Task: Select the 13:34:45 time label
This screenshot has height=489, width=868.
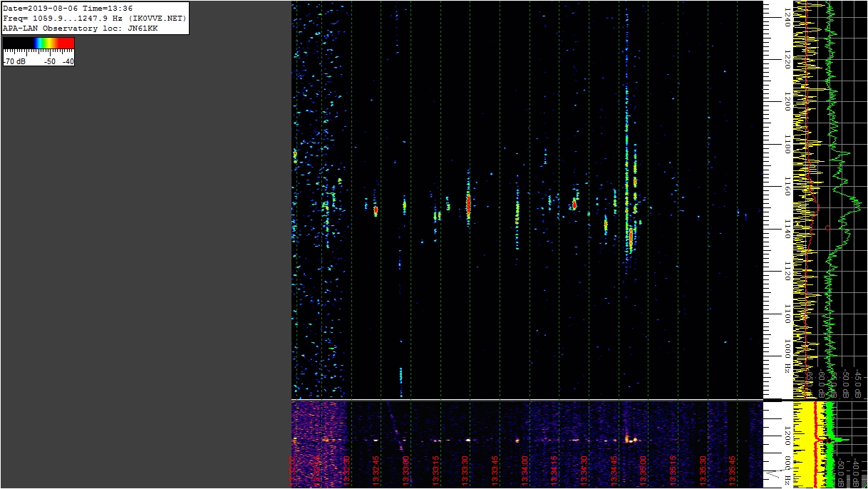Action: (x=614, y=471)
